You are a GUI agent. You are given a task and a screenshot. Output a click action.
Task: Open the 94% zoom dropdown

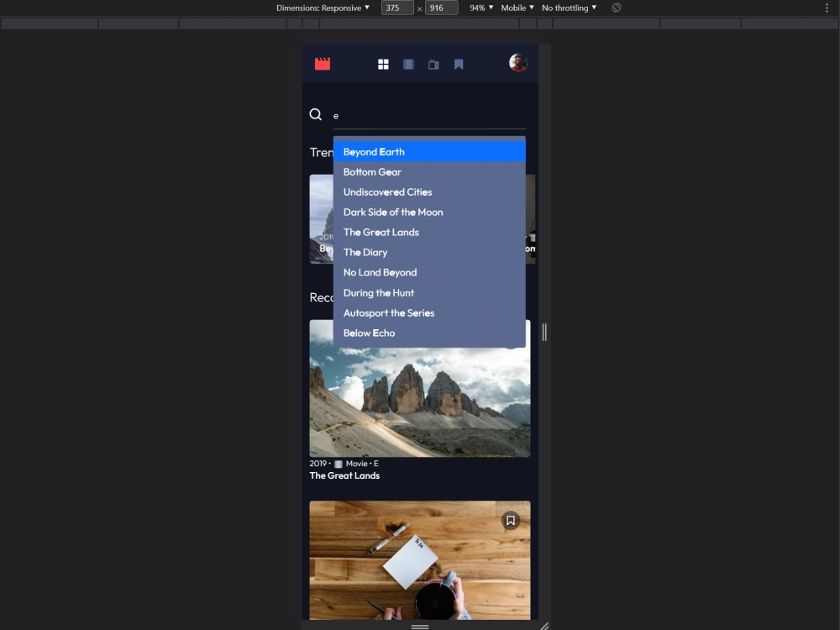pyautogui.click(x=481, y=8)
